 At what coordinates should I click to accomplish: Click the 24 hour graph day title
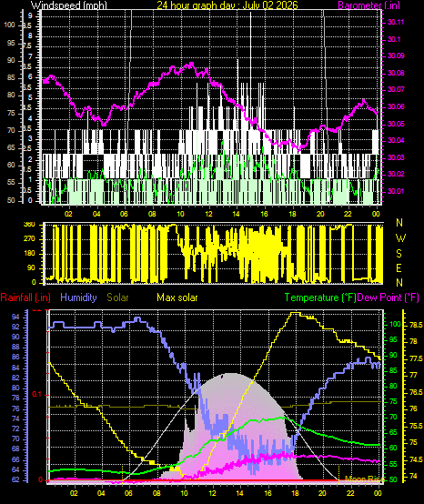click(227, 5)
